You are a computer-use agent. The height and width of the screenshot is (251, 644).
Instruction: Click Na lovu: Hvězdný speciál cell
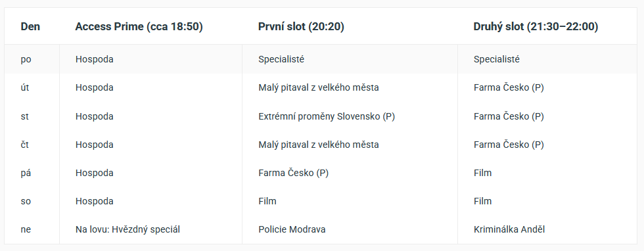coord(127,229)
